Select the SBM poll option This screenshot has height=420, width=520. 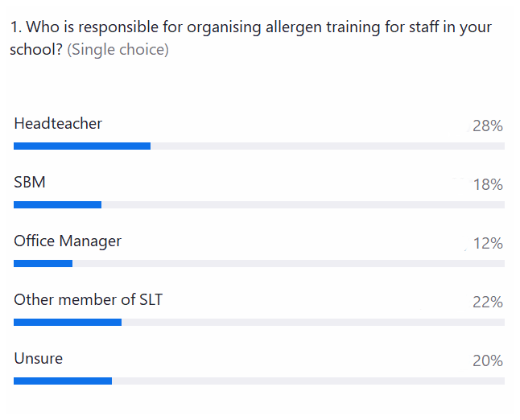[x=30, y=183]
